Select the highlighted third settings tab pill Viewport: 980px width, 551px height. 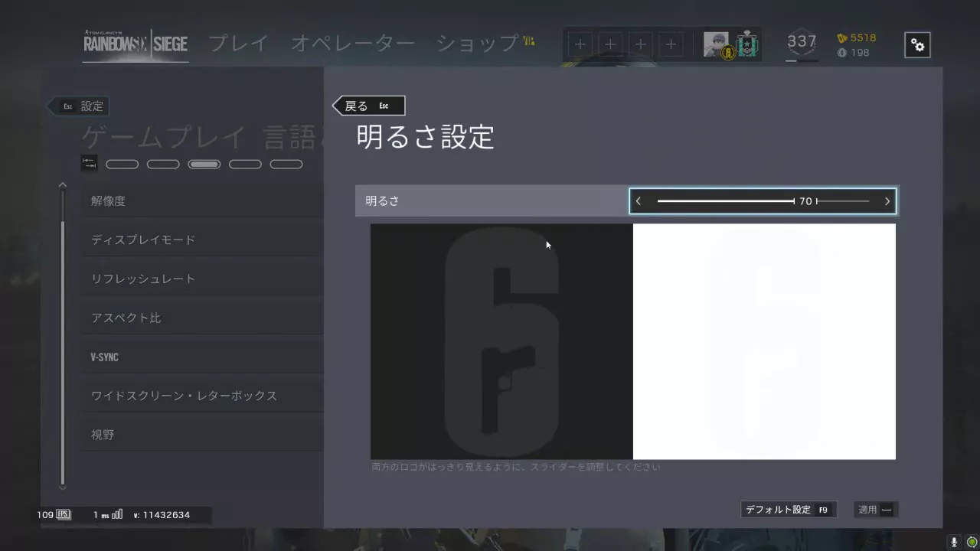pos(204,164)
